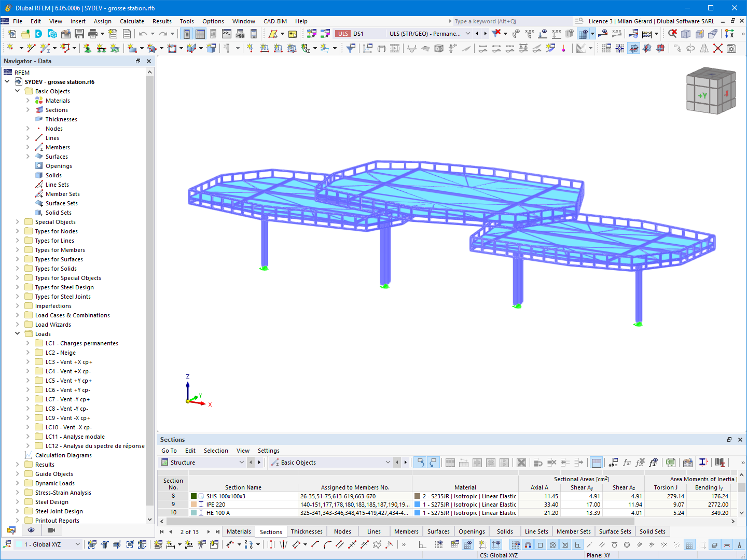This screenshot has height=560, width=747.
Task: Open the Results menu
Action: 162,21
